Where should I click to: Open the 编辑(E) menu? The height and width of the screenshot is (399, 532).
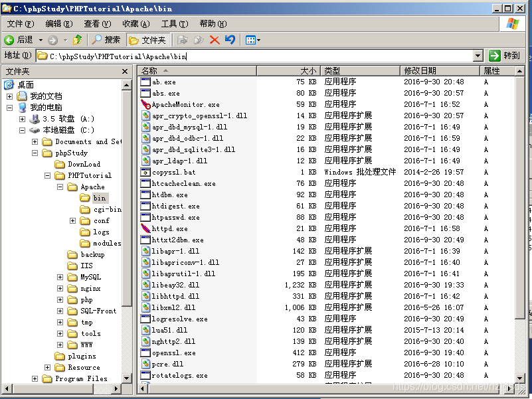[59, 24]
